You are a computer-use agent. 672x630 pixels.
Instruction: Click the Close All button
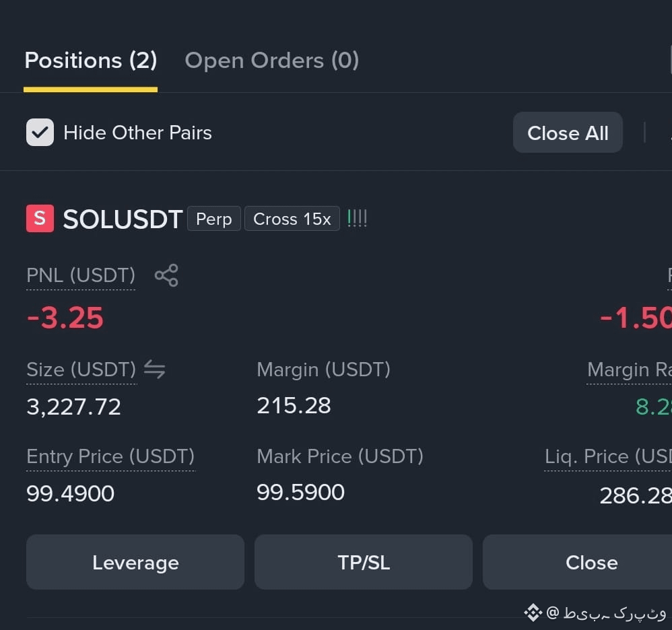coord(568,133)
